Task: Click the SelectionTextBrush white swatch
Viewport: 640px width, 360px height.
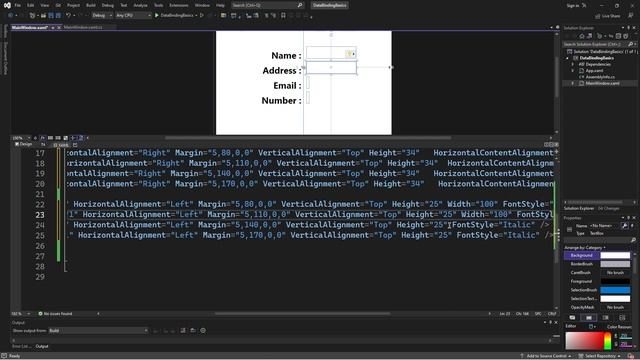Action: 615,298
